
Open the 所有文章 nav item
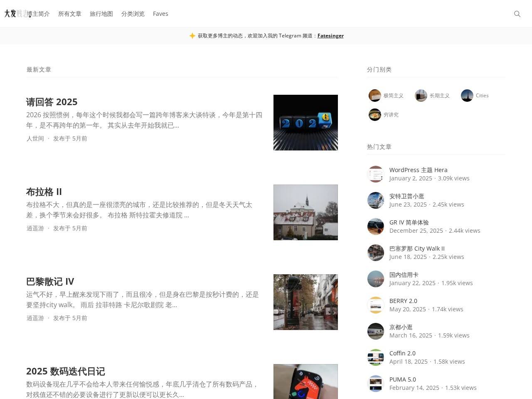[70, 14]
